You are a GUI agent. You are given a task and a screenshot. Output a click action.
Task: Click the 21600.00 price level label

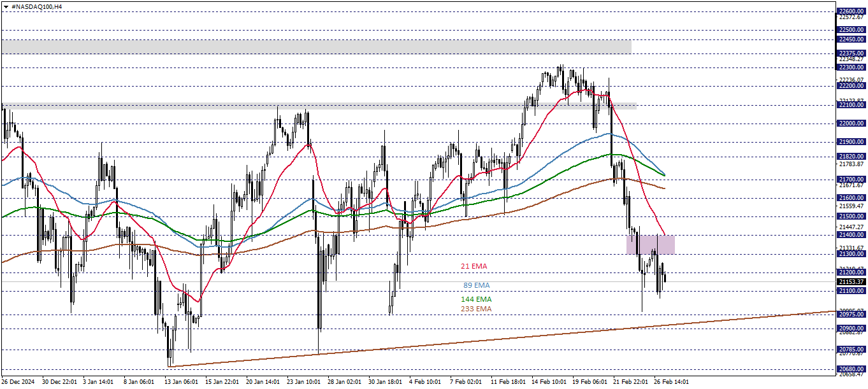(x=852, y=198)
